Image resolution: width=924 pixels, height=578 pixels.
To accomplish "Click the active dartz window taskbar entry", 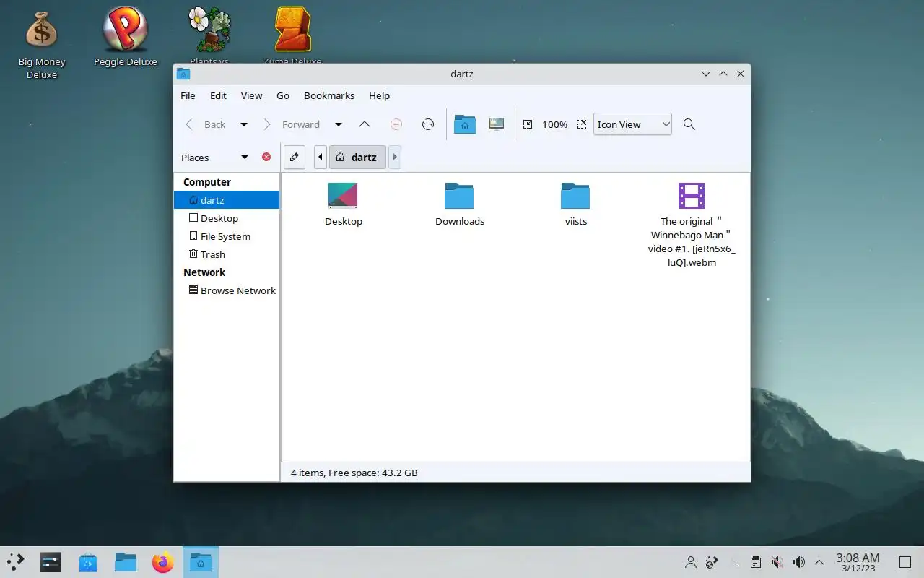I will [201, 562].
